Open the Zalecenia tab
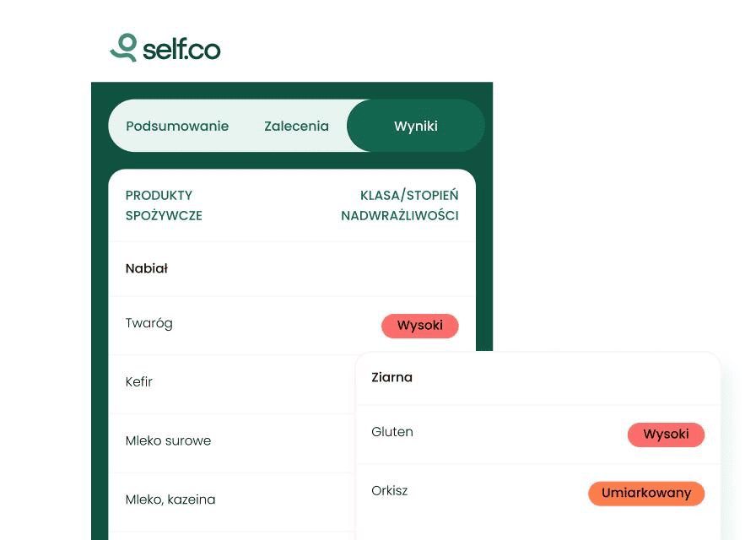The width and height of the screenshot is (756, 540). pyautogui.click(x=296, y=127)
